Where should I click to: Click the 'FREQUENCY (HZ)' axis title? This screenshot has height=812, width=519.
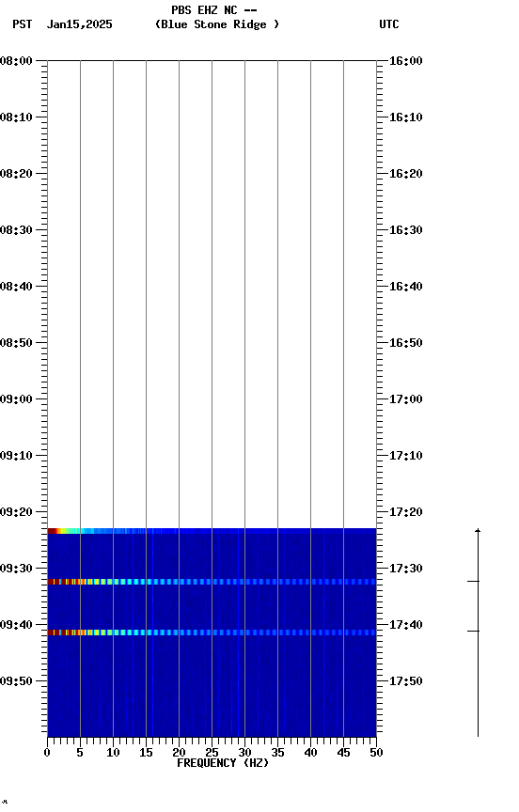(x=223, y=763)
